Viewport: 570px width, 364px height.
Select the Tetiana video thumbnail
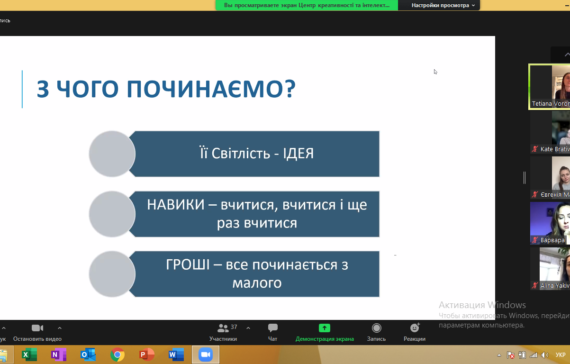[x=550, y=87]
